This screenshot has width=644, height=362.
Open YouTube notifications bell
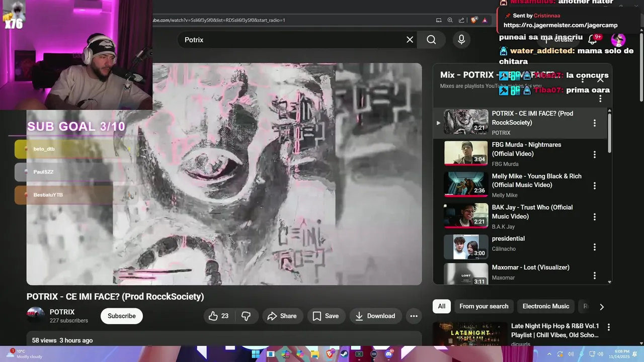click(593, 40)
